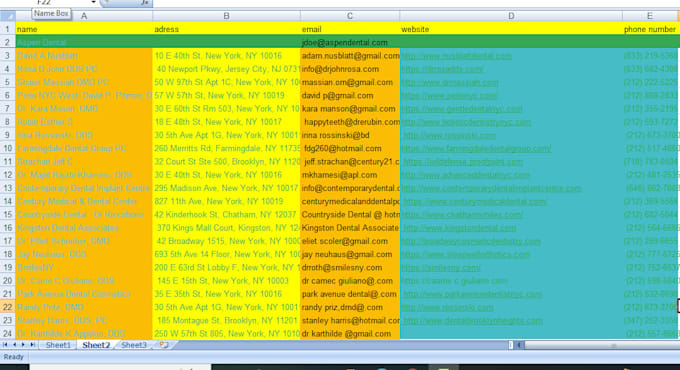Open the smilesny.com link
The height and width of the screenshot is (370, 680).
441,268
